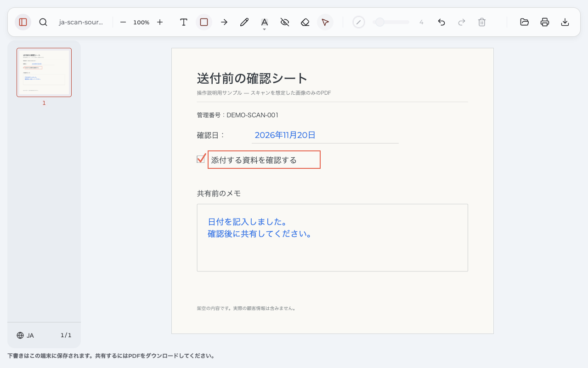
Task: Select the Text annotation tool
Action: point(184,22)
